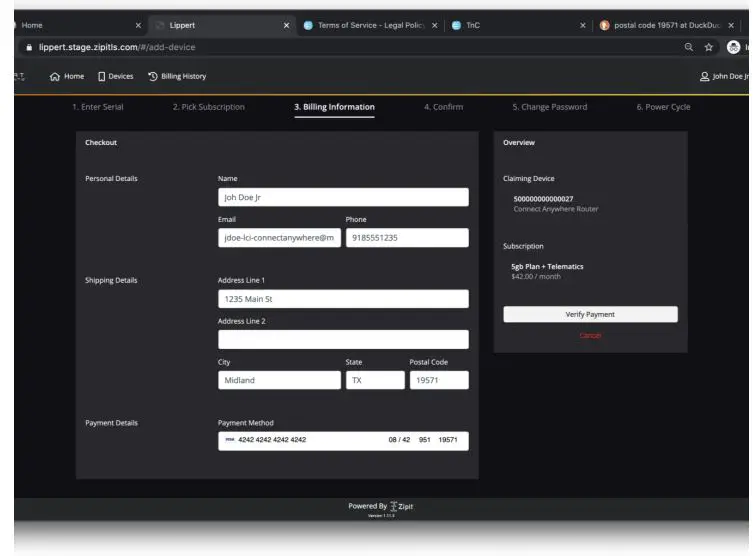Click the Email input field
Image resolution: width=753 pixels, height=556 pixels.
click(279, 238)
